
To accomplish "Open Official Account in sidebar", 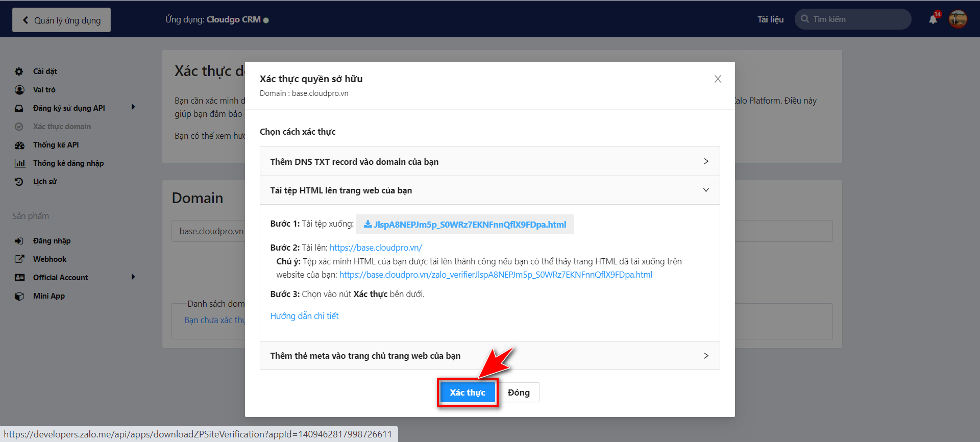I will click(60, 278).
